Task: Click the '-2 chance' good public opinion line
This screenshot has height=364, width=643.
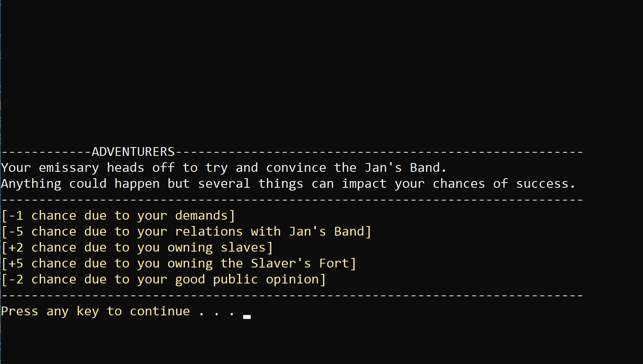Action: [x=164, y=279]
